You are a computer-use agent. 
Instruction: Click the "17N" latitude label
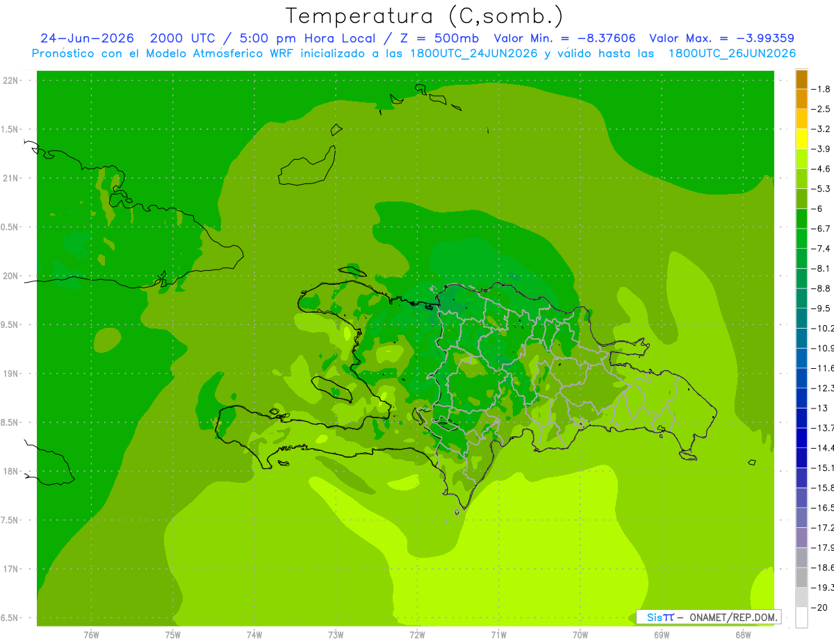click(10, 569)
